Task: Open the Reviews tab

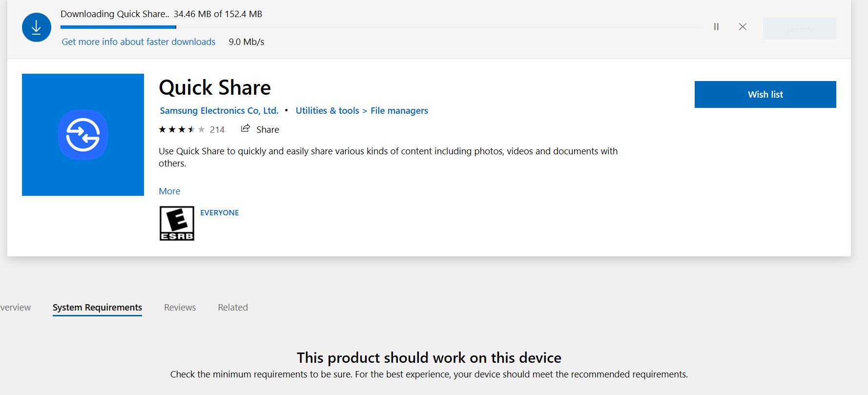Action: tap(180, 308)
